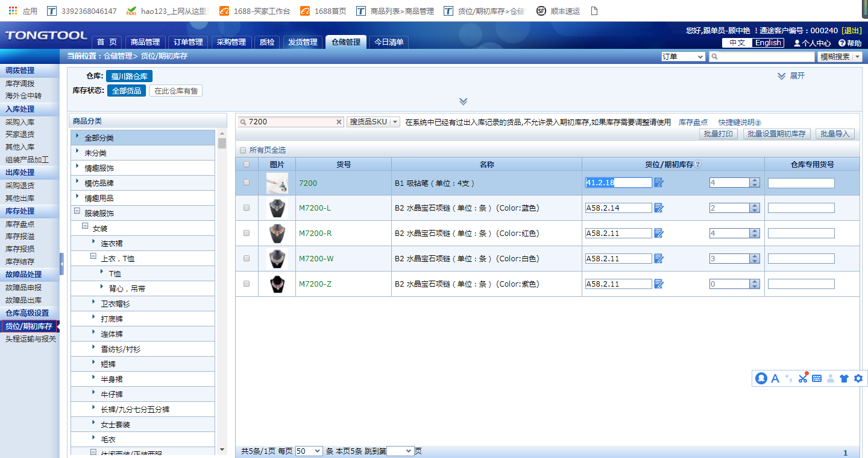Click the keyboard icon in the floating toolbar
This screenshot has height=458, width=868.
817,378
